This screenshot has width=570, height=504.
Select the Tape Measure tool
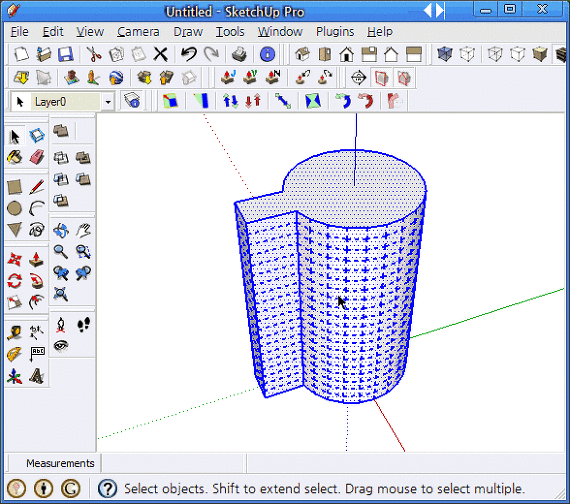pyautogui.click(x=15, y=333)
